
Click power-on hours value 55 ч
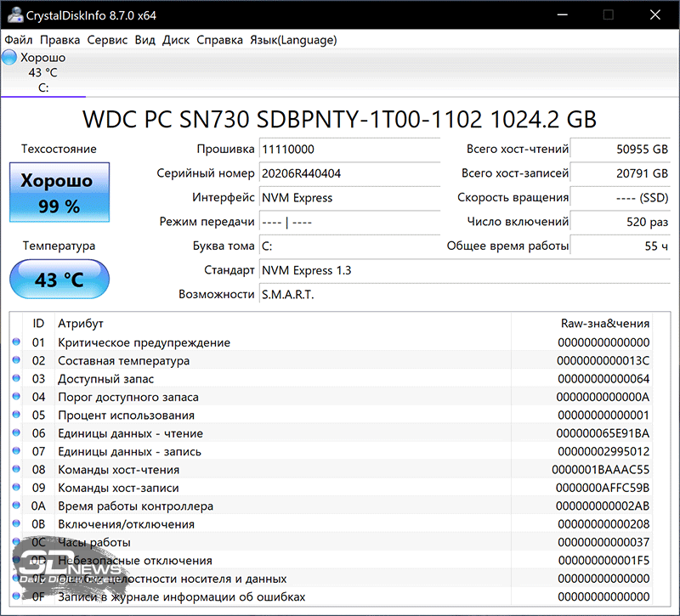click(x=620, y=246)
